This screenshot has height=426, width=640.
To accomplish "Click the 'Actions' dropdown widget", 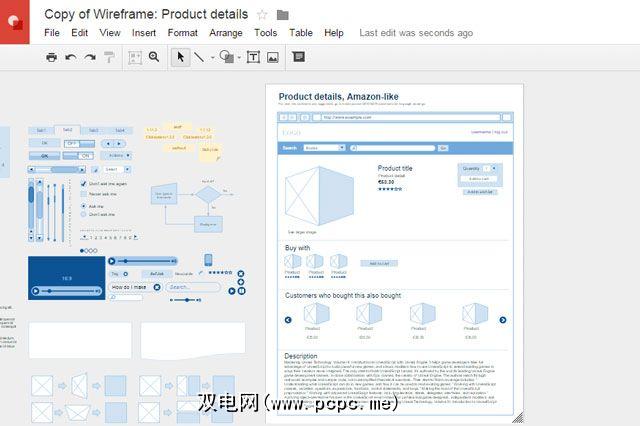I will tap(116, 155).
